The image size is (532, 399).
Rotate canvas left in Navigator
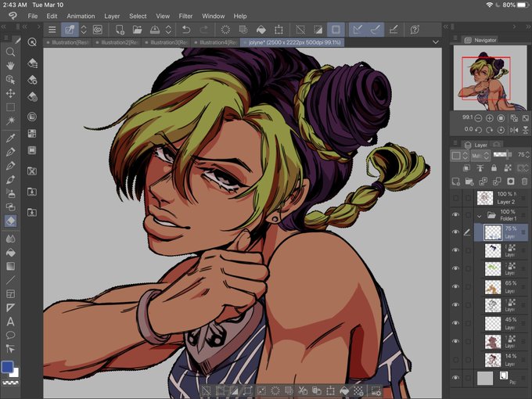point(478,130)
